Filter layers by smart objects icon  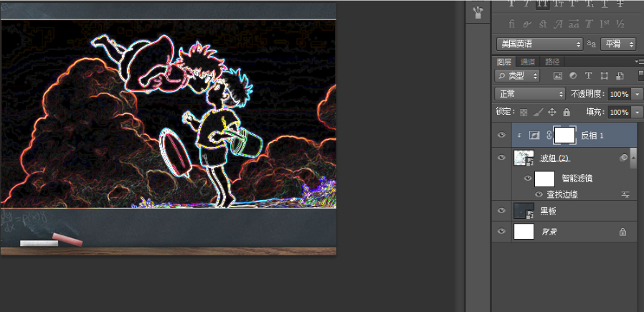[x=620, y=76]
